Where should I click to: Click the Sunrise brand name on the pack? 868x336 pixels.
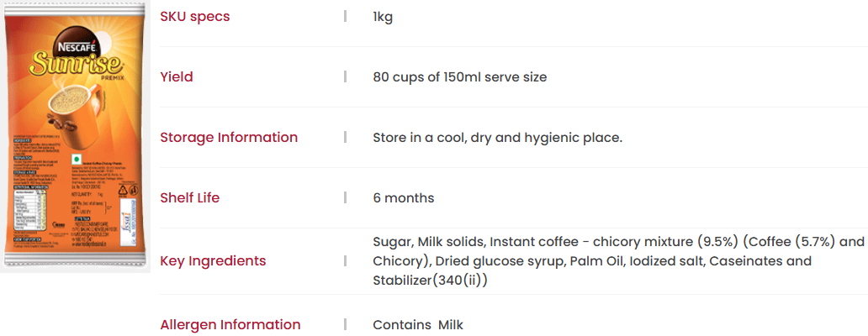tap(77, 64)
